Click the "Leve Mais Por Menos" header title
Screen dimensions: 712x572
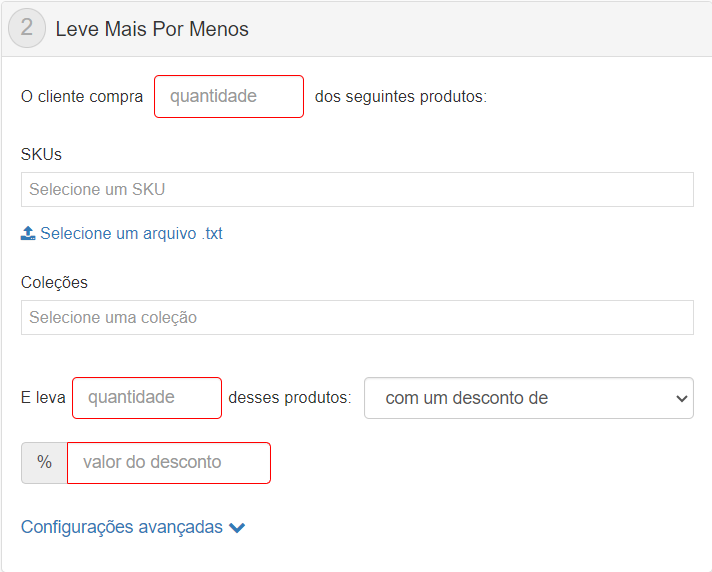click(152, 29)
